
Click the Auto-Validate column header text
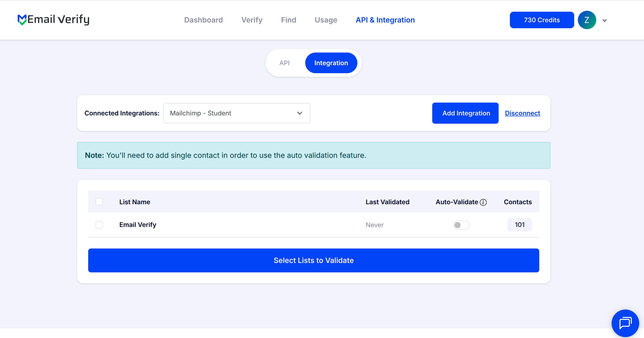457,202
